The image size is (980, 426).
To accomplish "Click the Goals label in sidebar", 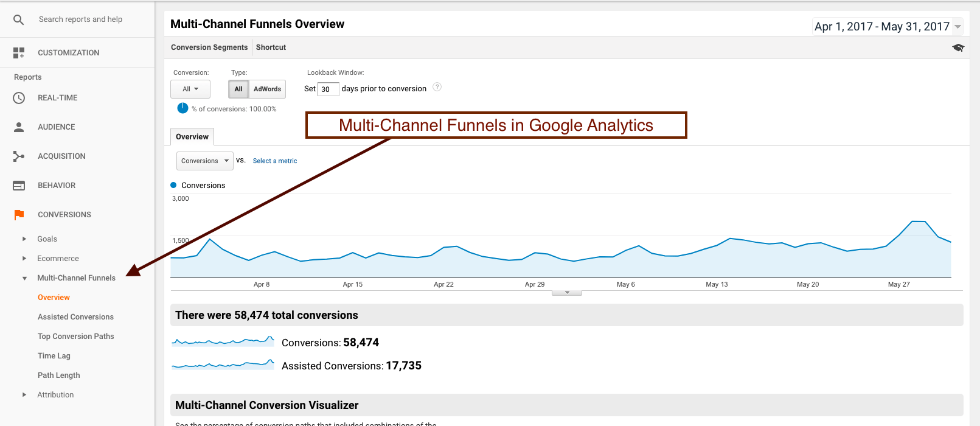I will pos(47,239).
